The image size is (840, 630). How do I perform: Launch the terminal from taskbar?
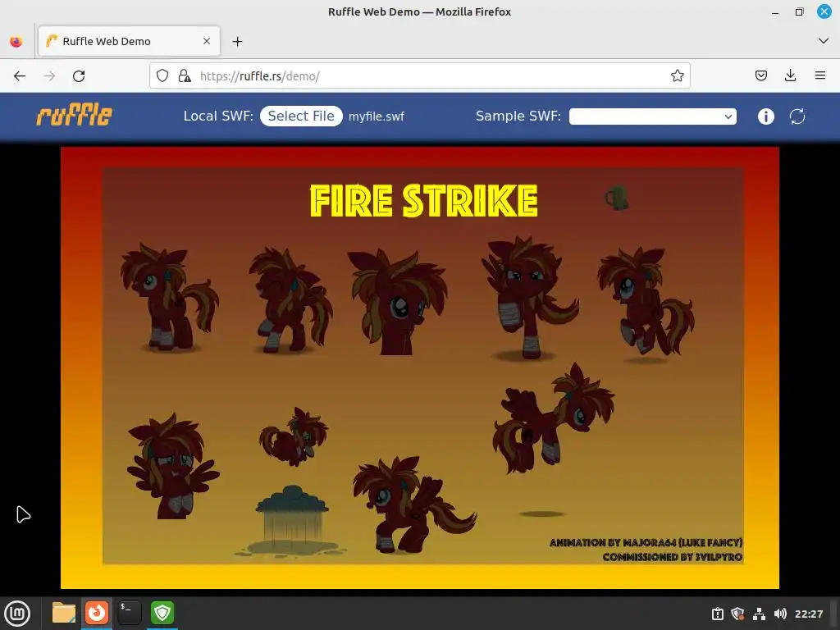click(x=129, y=613)
